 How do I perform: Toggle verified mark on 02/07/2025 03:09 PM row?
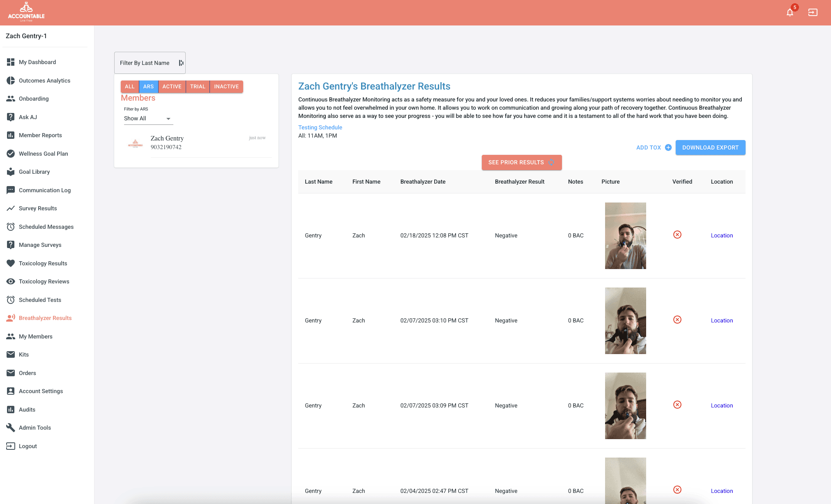point(677,405)
